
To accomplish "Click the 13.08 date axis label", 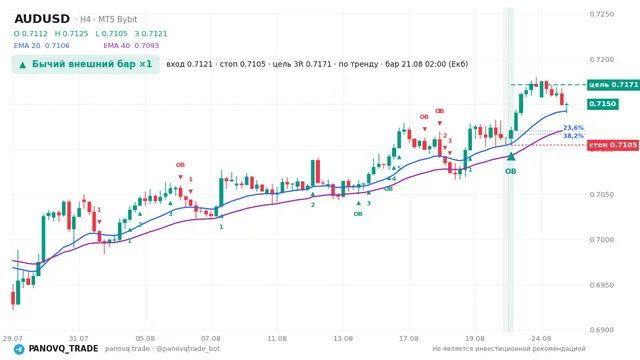I will (343, 338).
